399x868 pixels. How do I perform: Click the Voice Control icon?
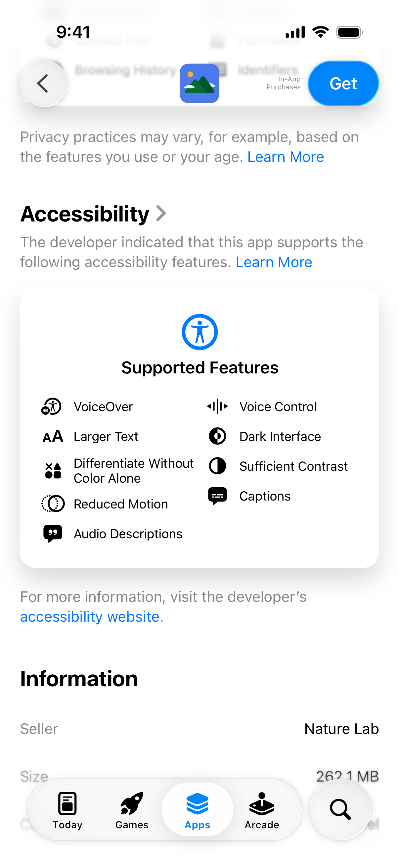point(217,407)
